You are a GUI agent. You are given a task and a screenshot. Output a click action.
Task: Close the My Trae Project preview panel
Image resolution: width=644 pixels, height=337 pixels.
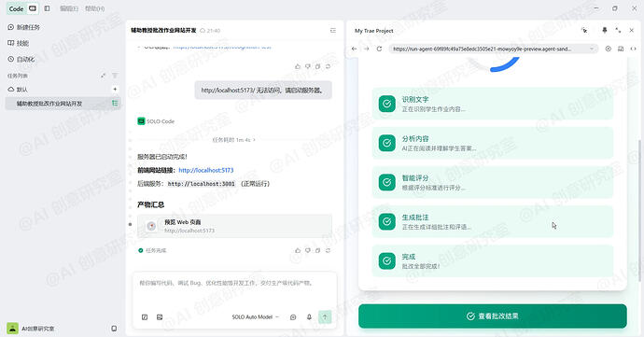(x=632, y=31)
